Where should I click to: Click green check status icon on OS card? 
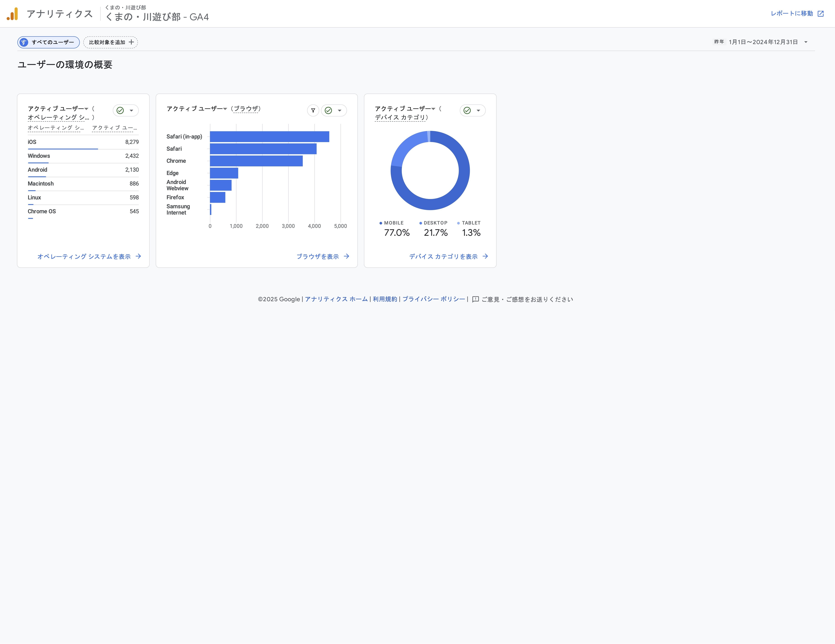(x=120, y=110)
